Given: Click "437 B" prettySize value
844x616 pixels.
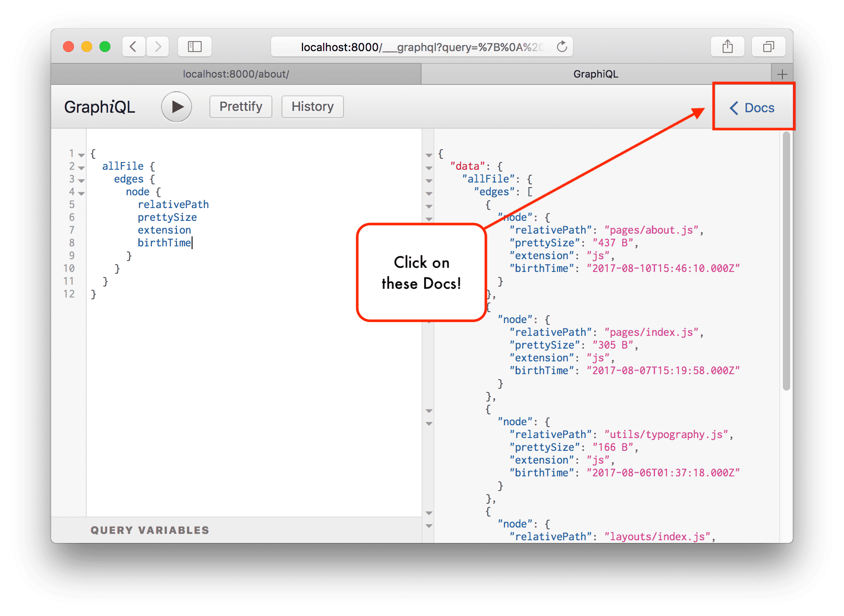Looking at the screenshot, I should coord(613,243).
